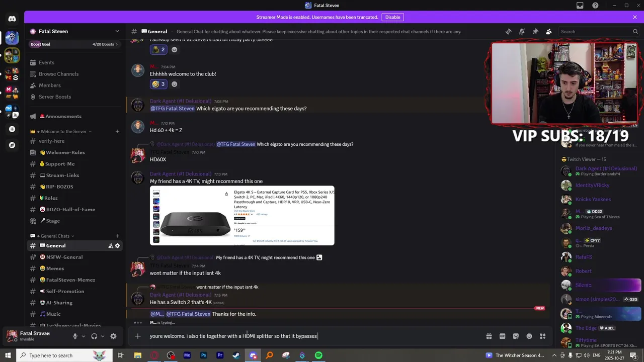This screenshot has height=362, width=644.
Task: Open User Settings gear icon
Action: pos(113,336)
